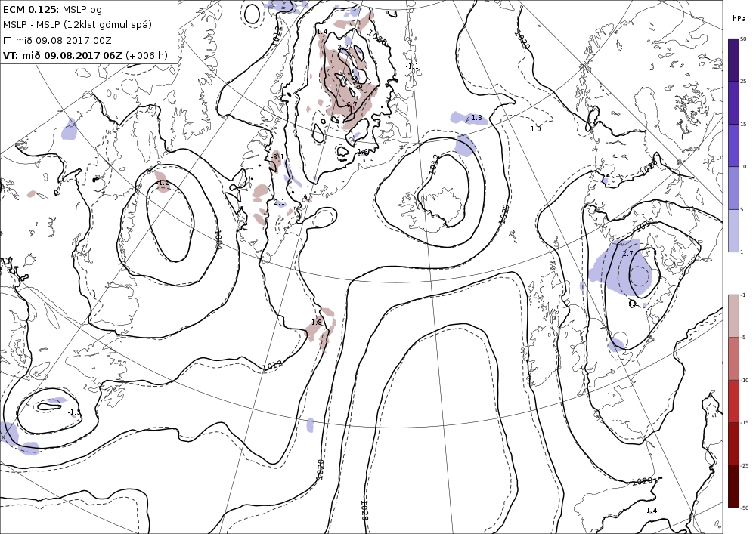This screenshot has height=534, width=756.
Task: Click the '2.1' difference value near west Greenland
Action: point(280,202)
